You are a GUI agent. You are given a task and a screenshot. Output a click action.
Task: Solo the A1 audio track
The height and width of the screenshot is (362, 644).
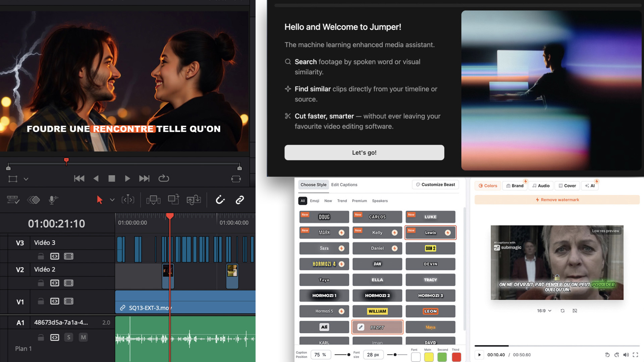[x=69, y=337]
